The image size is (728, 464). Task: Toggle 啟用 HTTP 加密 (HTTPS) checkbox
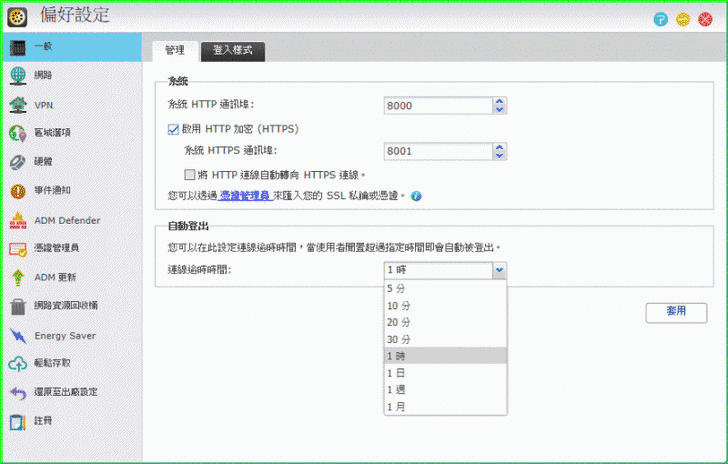(173, 129)
